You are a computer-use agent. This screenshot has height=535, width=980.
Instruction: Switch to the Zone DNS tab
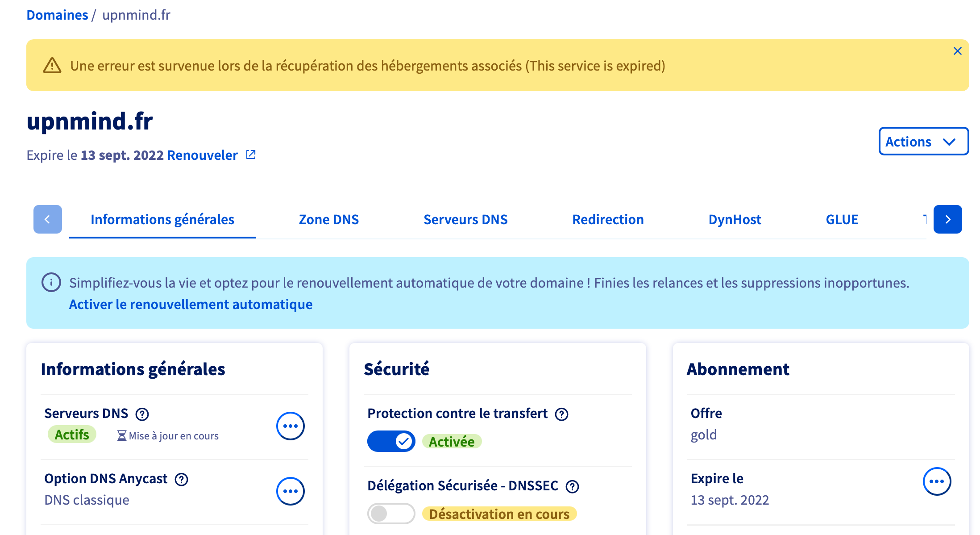pyautogui.click(x=328, y=219)
